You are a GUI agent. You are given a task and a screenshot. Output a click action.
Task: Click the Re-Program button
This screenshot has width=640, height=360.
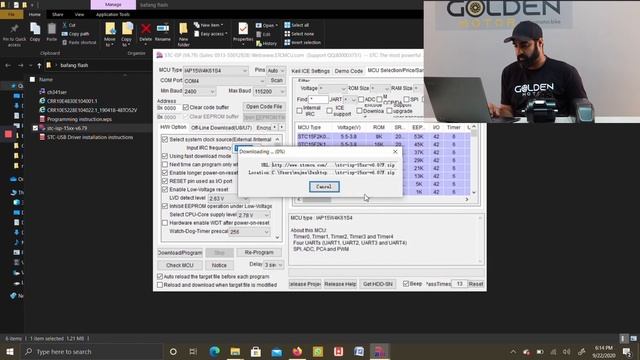[x=259, y=252]
